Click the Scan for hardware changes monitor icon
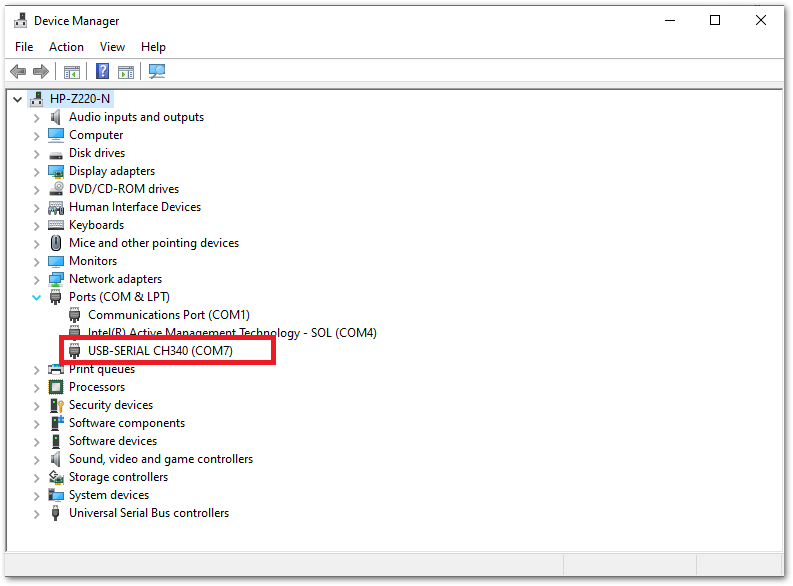793x586 pixels. pos(157,71)
